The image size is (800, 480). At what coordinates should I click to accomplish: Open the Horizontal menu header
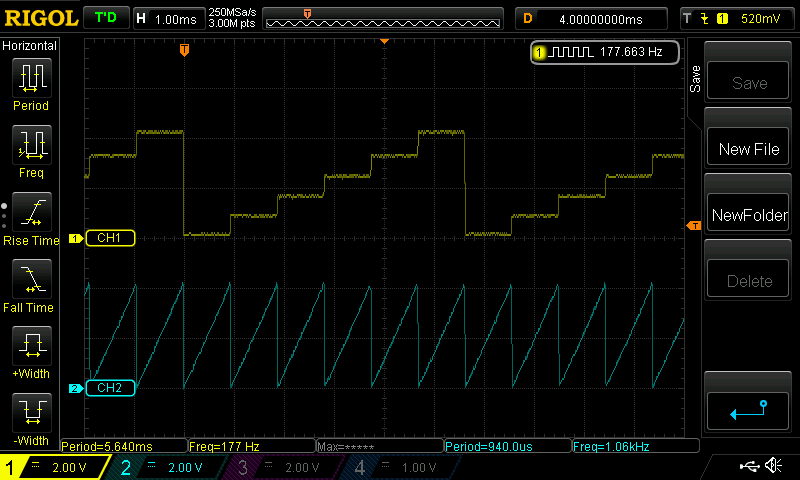pyautogui.click(x=30, y=46)
